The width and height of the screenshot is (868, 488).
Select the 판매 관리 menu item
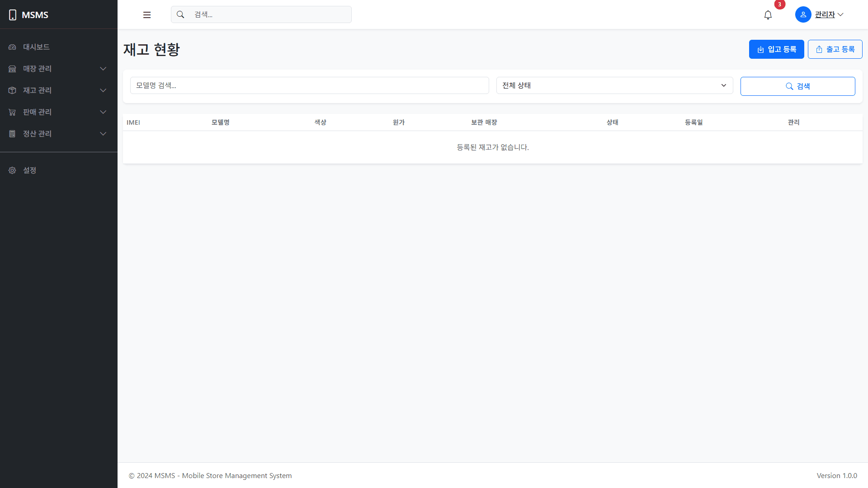click(37, 112)
